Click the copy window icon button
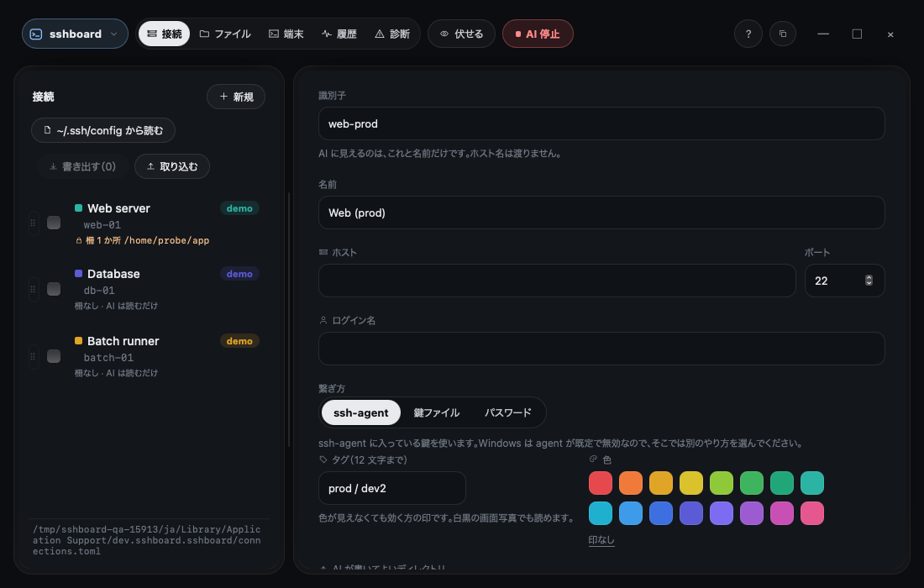Screen dimensions: 924x588 783,34
